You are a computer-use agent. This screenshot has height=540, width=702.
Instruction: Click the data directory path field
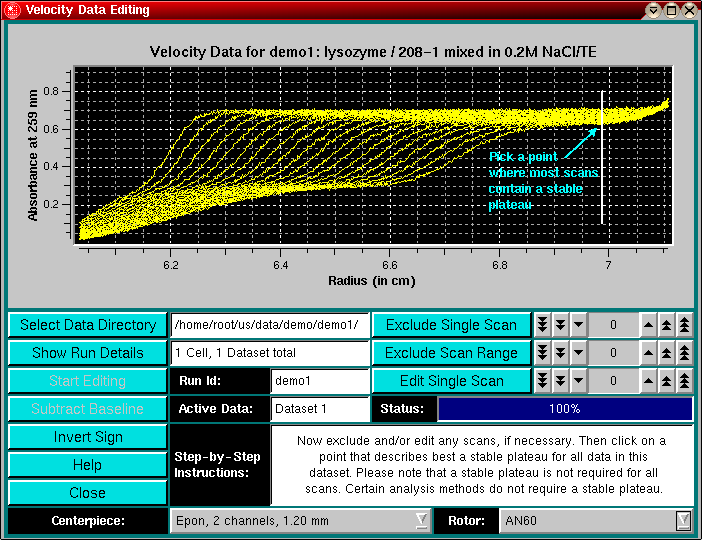point(270,325)
